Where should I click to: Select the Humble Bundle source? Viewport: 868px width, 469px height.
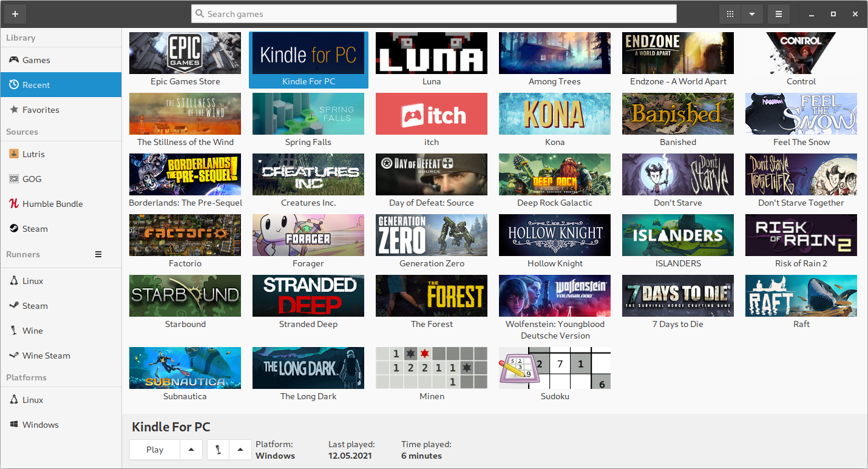[x=61, y=204]
